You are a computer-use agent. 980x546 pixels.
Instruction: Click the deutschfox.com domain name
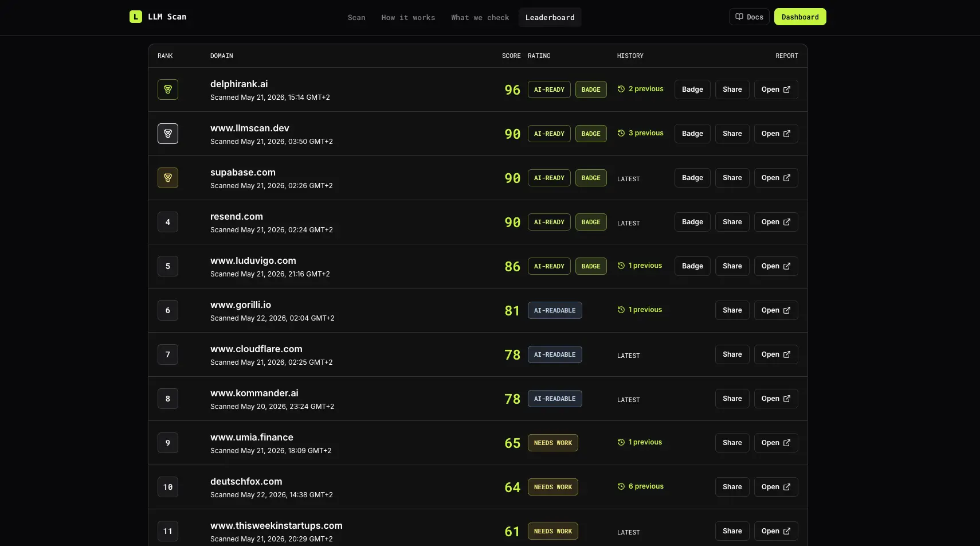click(x=246, y=481)
